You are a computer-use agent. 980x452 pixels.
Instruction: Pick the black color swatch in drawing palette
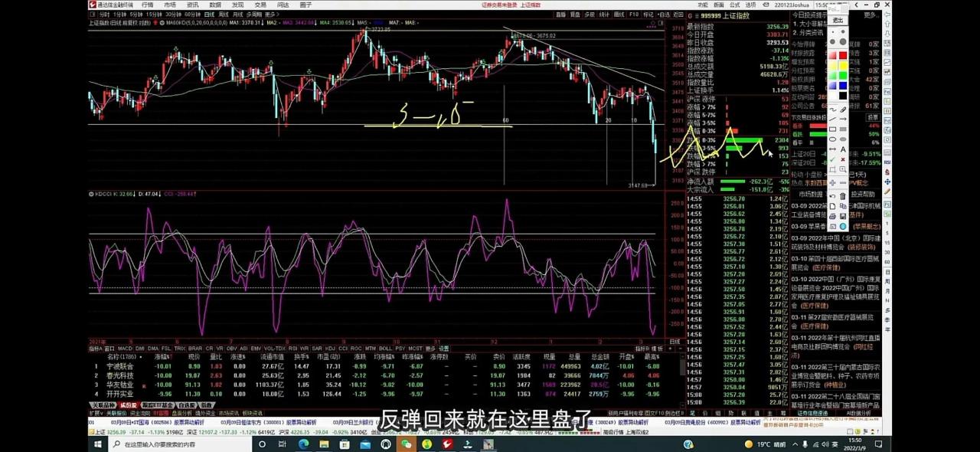point(842,95)
